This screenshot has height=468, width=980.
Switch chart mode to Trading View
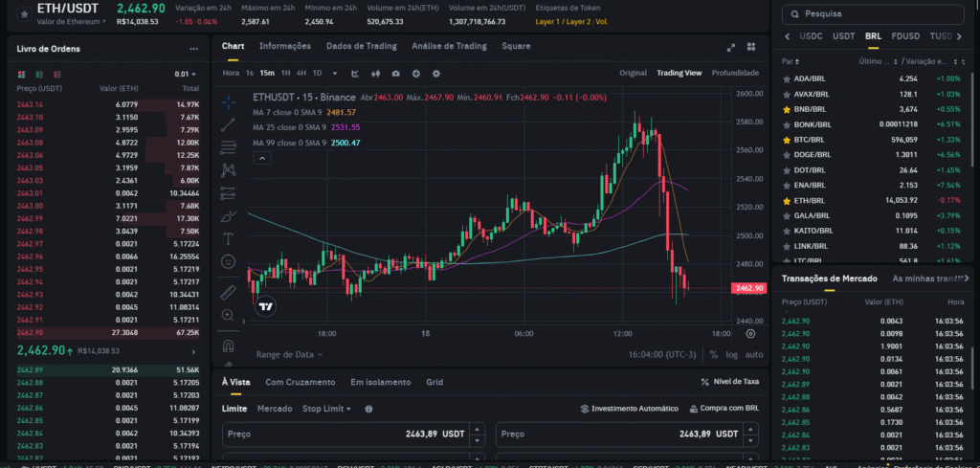coord(679,73)
